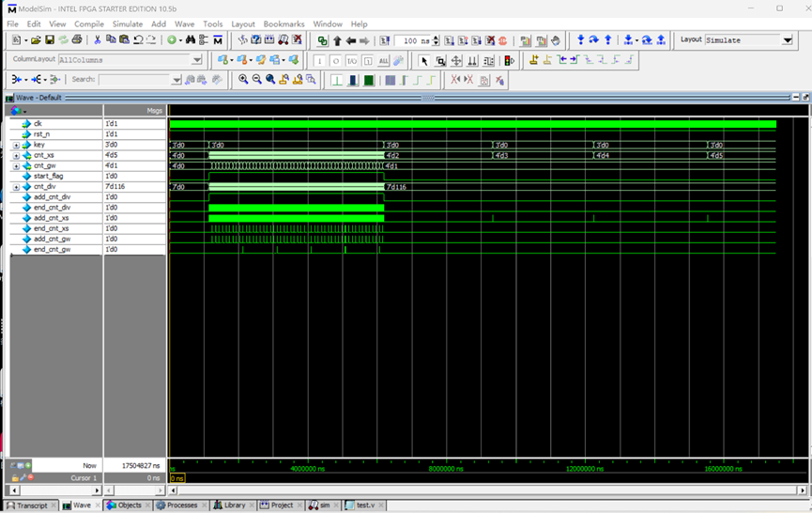812x513 pixels.
Task: Click the Zoom Out magnifier icon
Action: pos(256,79)
